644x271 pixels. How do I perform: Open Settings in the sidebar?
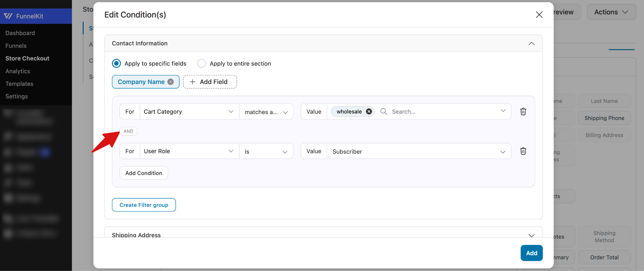coord(17,97)
